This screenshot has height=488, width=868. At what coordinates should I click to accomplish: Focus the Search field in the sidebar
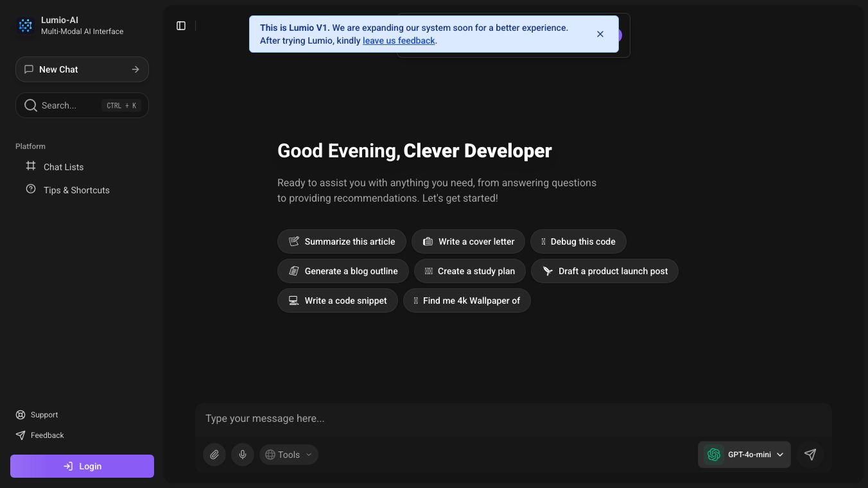(82, 105)
